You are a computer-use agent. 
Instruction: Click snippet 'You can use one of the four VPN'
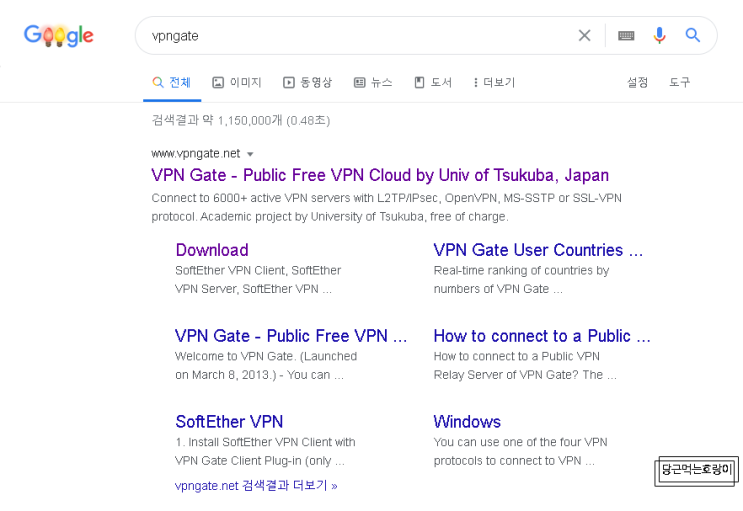[x=520, y=451]
